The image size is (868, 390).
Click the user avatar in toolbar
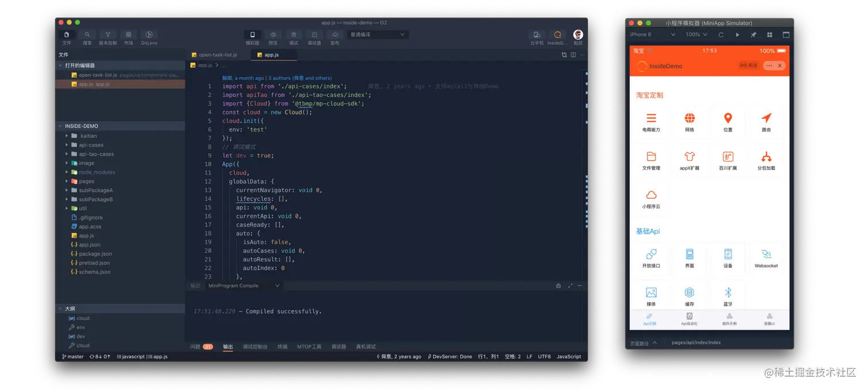578,34
